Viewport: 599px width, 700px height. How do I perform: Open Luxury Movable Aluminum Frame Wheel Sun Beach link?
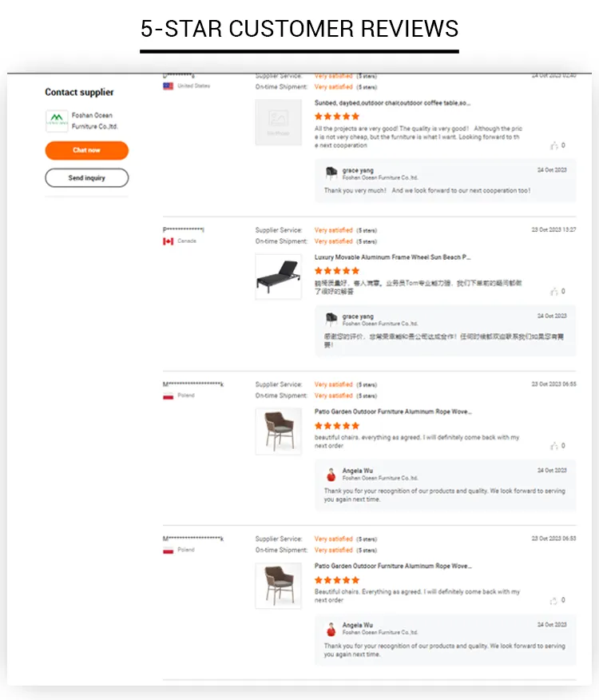tap(392, 257)
